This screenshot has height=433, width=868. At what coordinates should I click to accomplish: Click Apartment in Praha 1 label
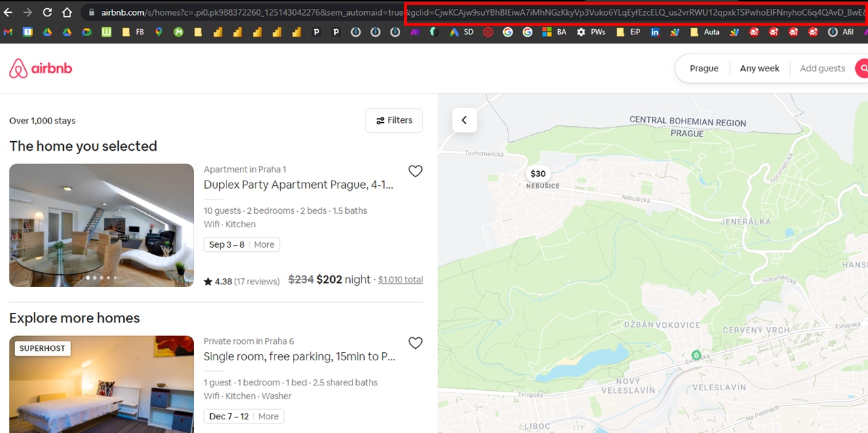245,170
